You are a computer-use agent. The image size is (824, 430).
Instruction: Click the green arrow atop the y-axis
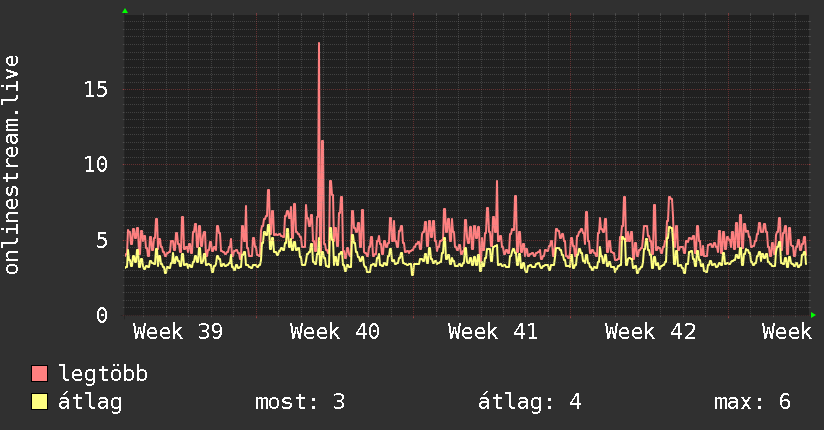(x=125, y=11)
